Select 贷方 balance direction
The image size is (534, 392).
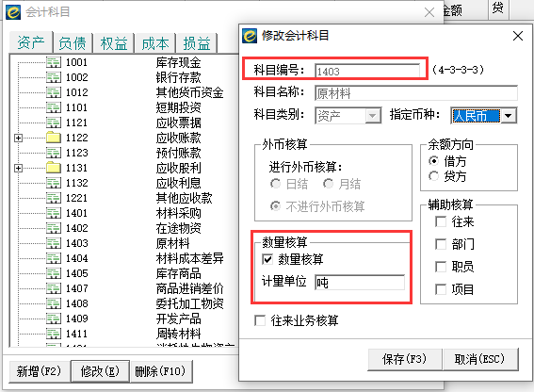click(x=433, y=176)
